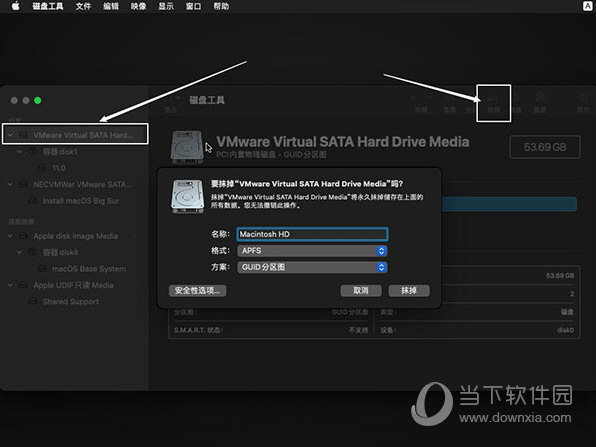The image size is (596, 447).
Task: Click the input source A icon in menu bar
Action: 588,6
